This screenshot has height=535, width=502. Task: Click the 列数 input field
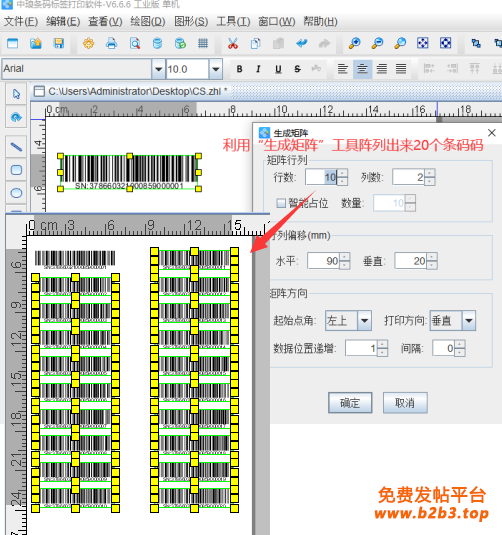(x=409, y=177)
